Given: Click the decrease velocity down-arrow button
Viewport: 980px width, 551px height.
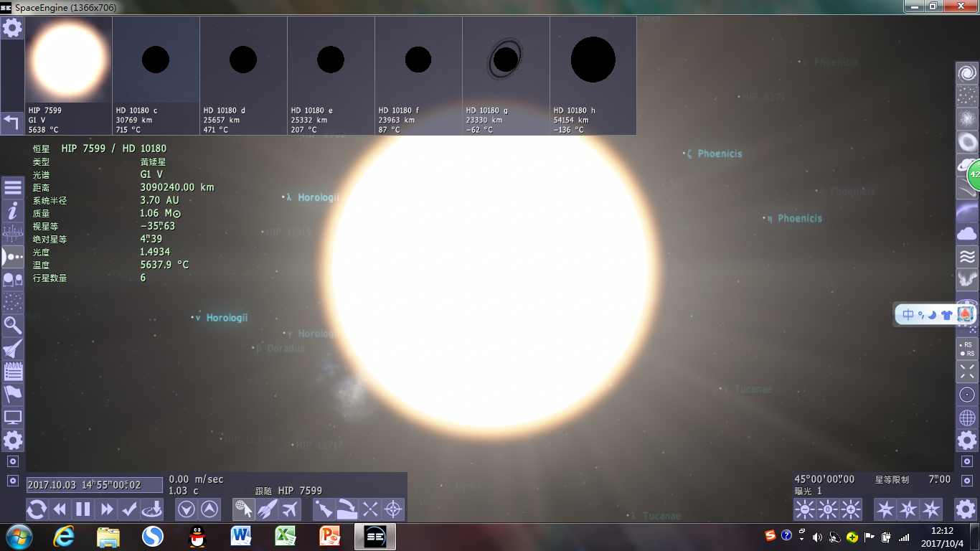Looking at the screenshot, I should (x=187, y=509).
